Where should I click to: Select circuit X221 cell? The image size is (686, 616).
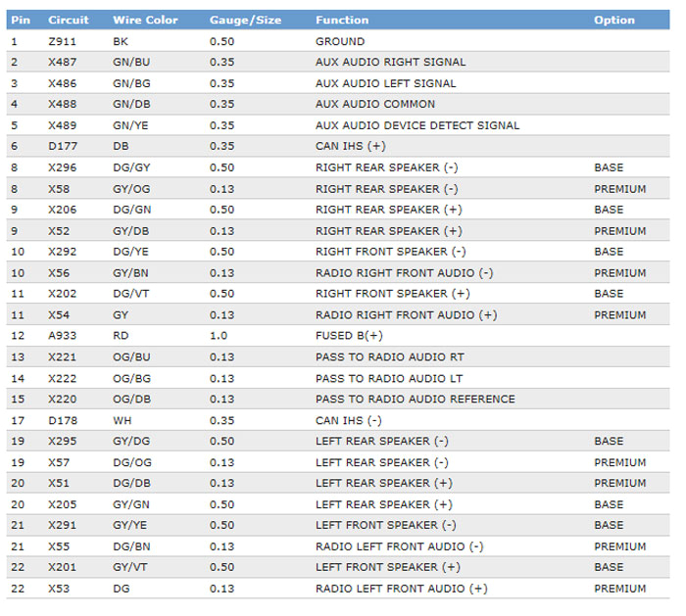click(62, 357)
